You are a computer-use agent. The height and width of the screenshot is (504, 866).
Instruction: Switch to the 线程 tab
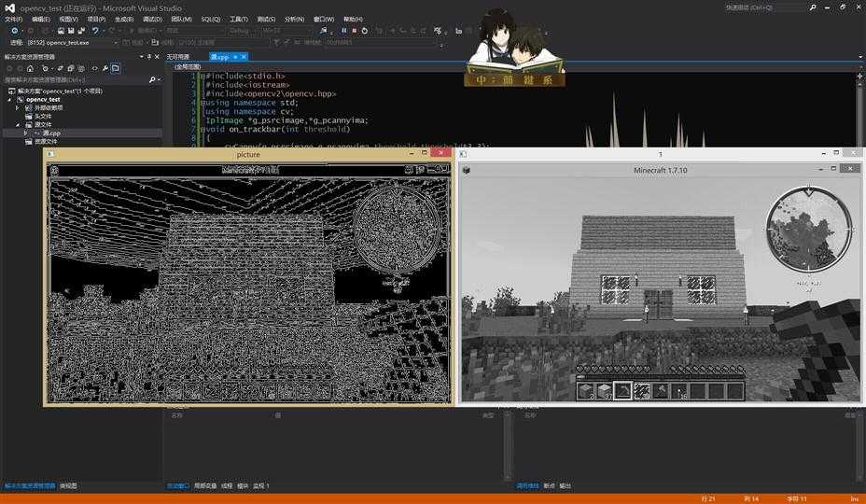tap(227, 485)
